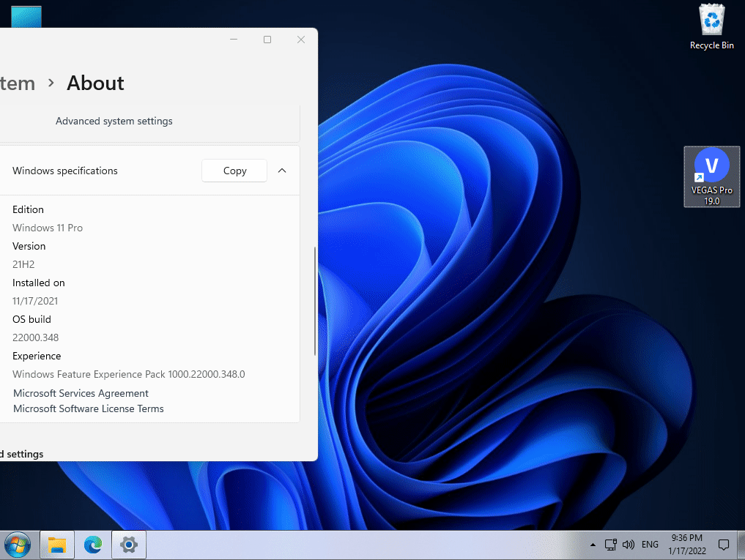Select the '21H2' version value
745x560 pixels.
click(x=23, y=264)
